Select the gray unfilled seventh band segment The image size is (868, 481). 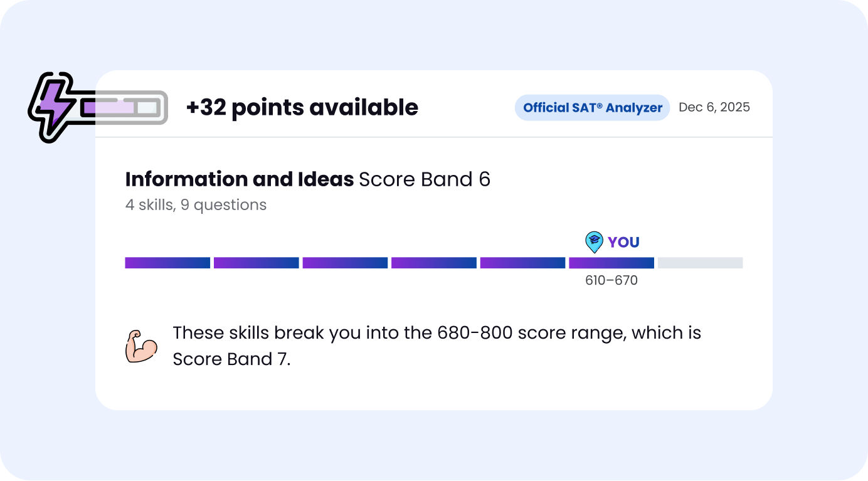700,263
